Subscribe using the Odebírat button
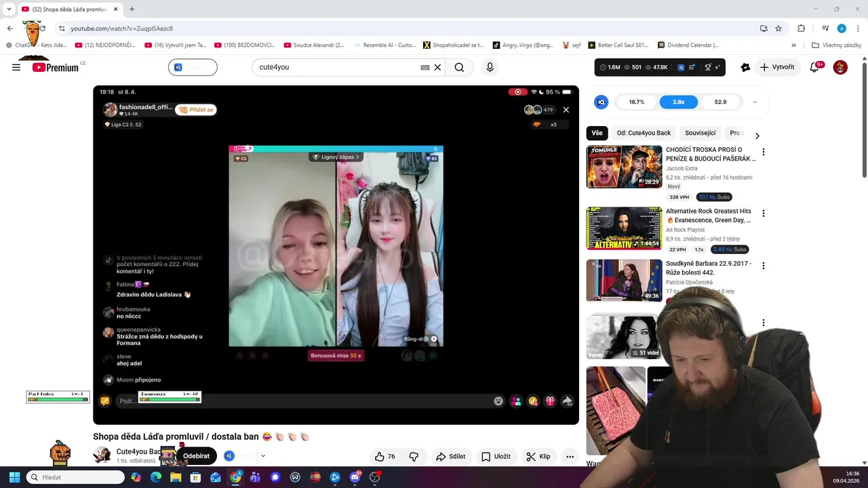This screenshot has height=488, width=868. click(196, 456)
